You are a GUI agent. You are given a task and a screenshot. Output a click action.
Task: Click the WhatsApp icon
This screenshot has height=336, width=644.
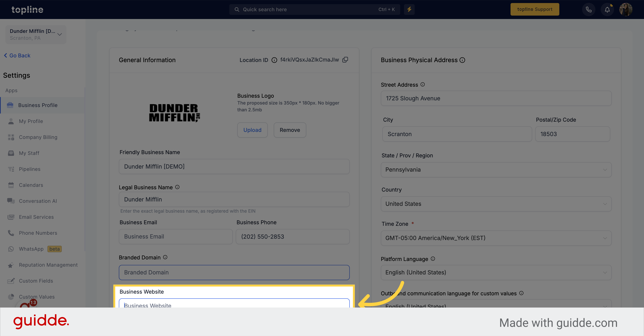pyautogui.click(x=11, y=249)
